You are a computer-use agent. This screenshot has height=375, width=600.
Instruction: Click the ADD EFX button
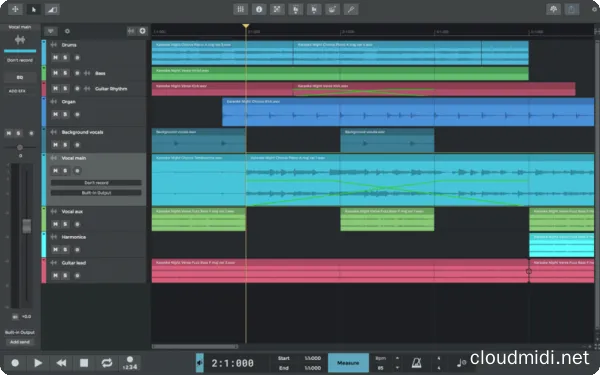(x=17, y=91)
